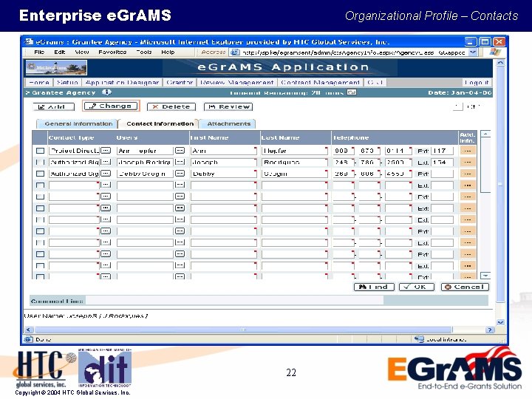This screenshot has width=532, height=399.
Task: Open contact type lookup in Debby's row
Action: pos(106,174)
